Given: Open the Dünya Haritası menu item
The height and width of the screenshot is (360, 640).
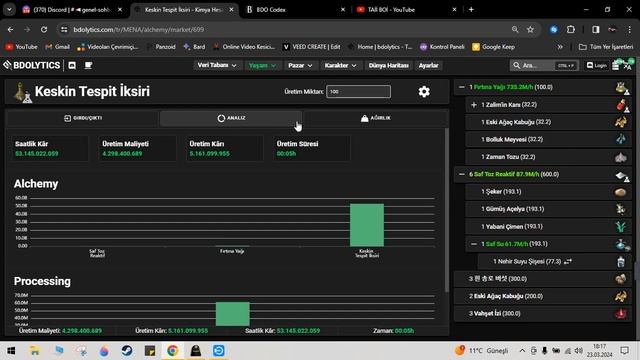Looking at the screenshot, I should point(388,65).
